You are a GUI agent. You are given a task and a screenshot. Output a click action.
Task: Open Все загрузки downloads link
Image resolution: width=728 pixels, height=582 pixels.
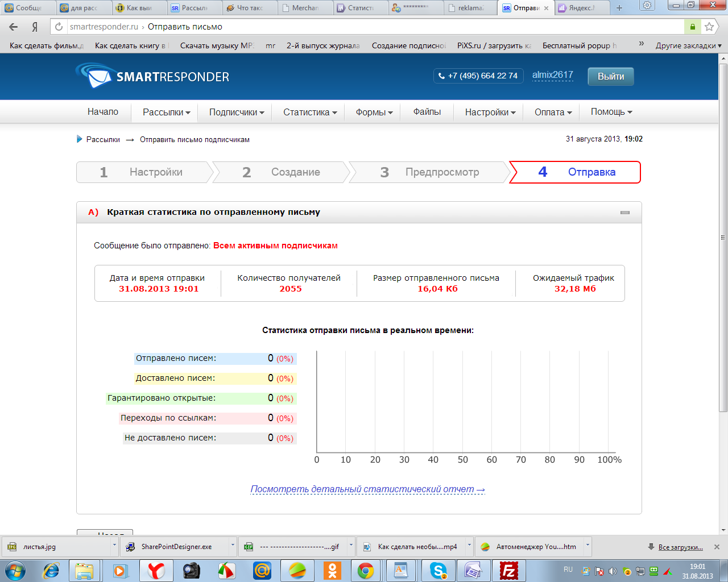click(x=680, y=547)
